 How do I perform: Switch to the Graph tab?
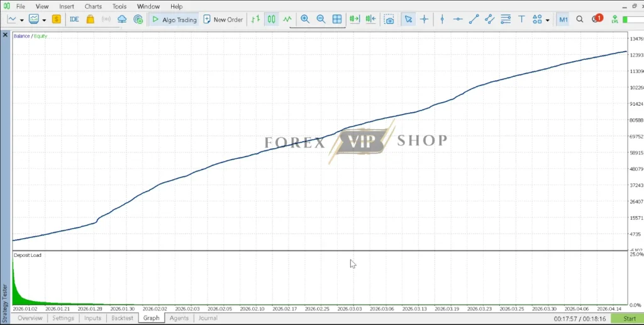tap(151, 318)
